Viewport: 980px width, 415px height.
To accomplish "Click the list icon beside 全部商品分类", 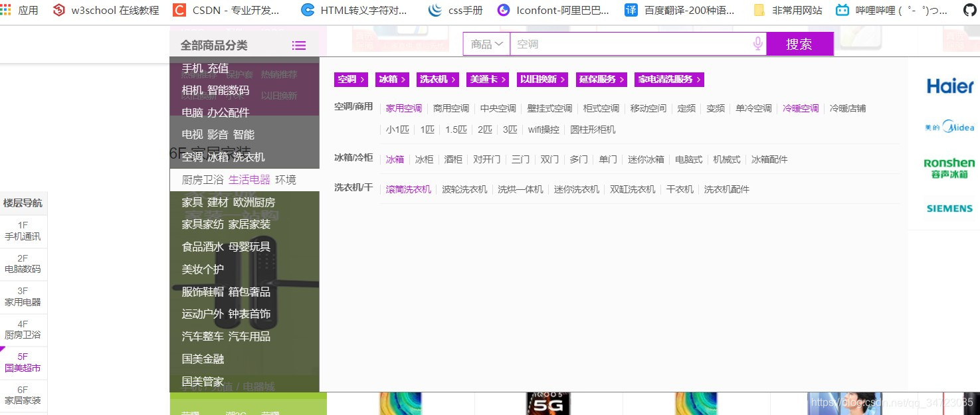I will click(x=299, y=45).
